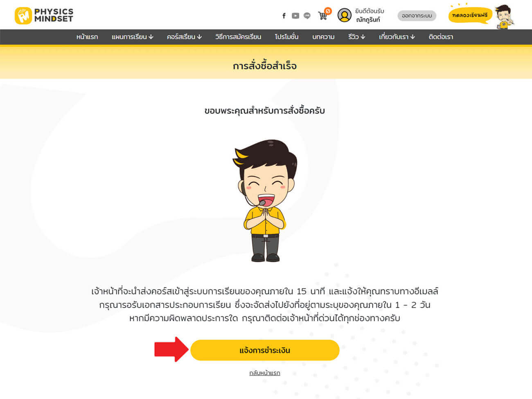Click the Facebook icon in header
Screen dimensions: 532x399
coord(284,16)
